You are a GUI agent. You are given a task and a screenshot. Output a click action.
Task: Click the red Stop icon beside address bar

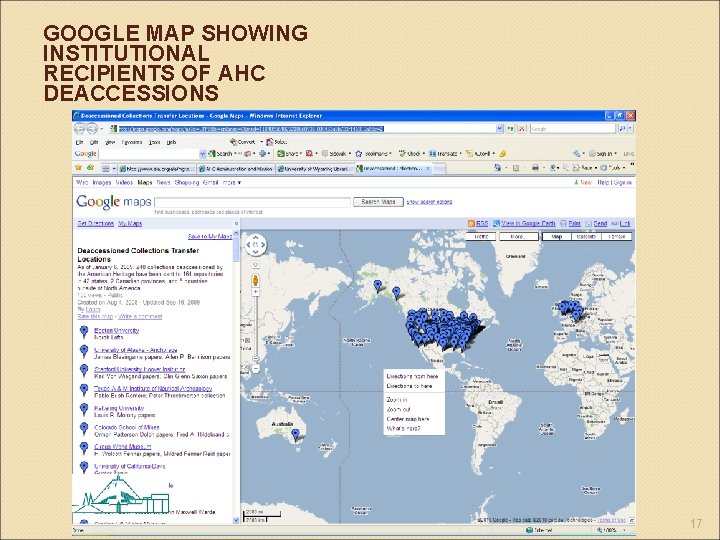coord(522,129)
